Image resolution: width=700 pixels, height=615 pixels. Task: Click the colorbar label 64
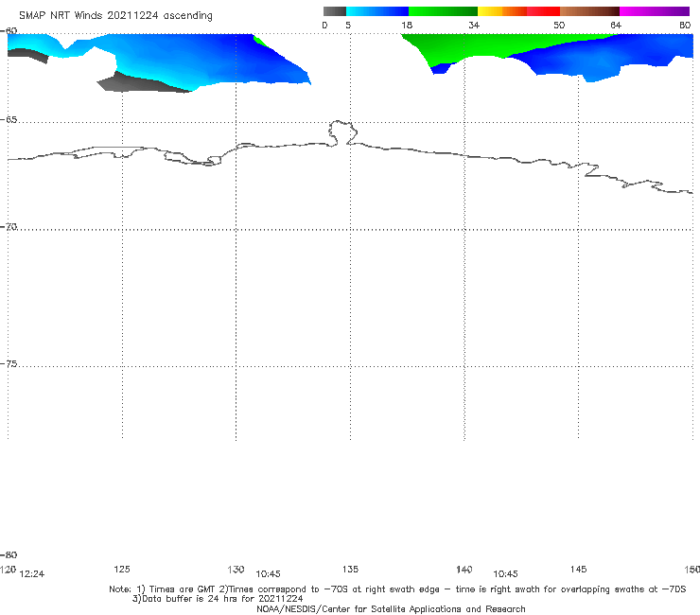(x=616, y=25)
